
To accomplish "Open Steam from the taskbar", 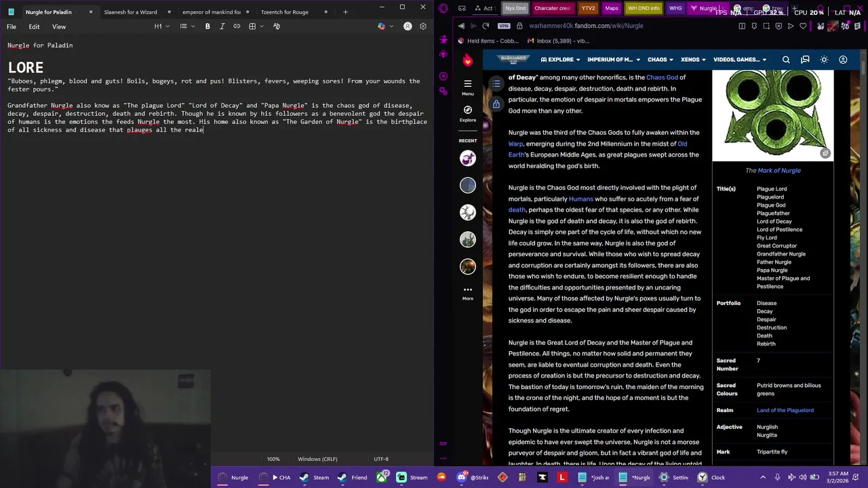I will pyautogui.click(x=315, y=477).
